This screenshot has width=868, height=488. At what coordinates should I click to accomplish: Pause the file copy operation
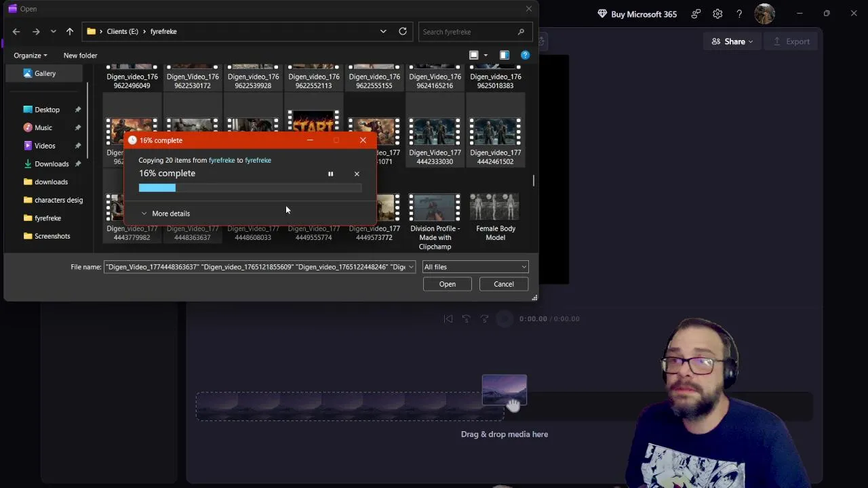(x=330, y=174)
